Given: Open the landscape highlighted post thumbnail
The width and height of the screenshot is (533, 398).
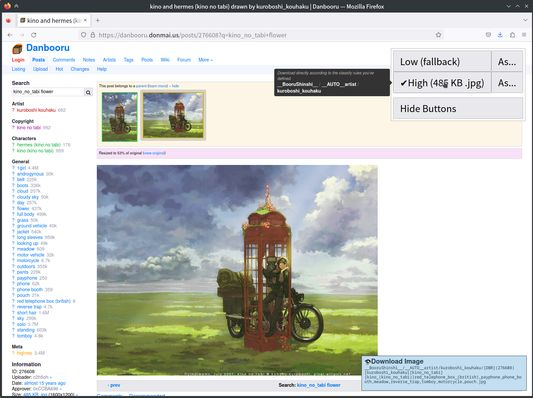Looking at the screenshot, I should (173, 115).
